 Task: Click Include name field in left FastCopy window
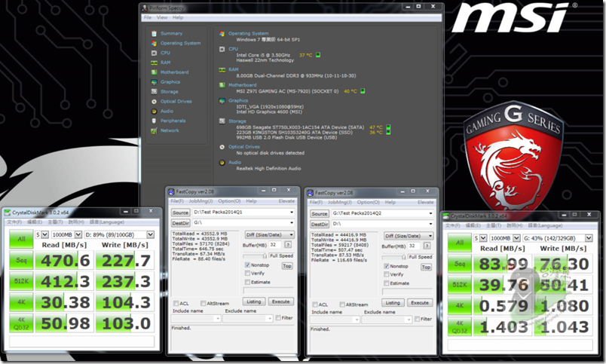coord(196,318)
